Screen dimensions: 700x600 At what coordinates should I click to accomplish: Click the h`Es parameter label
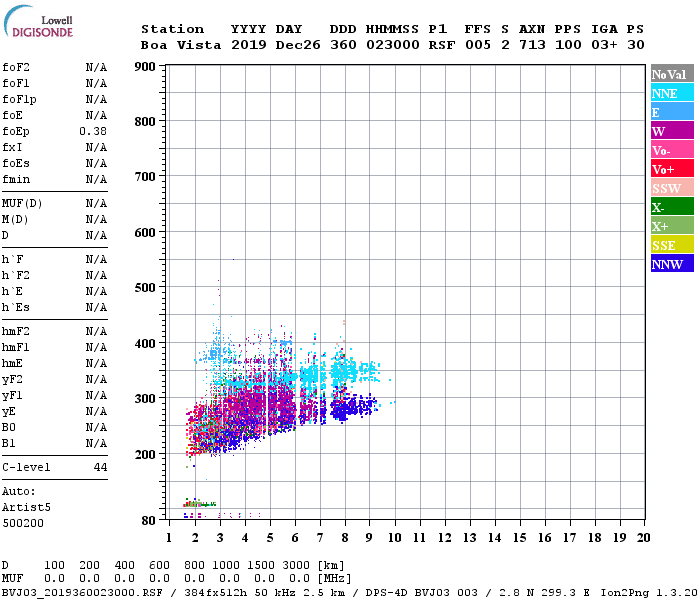(x=16, y=308)
